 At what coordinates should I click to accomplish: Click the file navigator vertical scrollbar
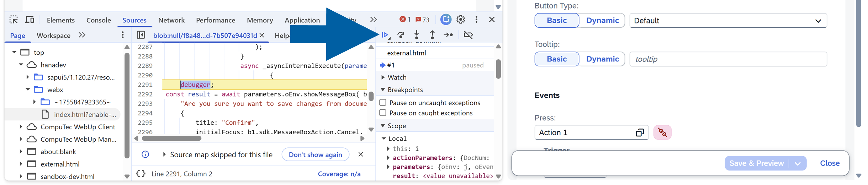pyautogui.click(x=127, y=105)
